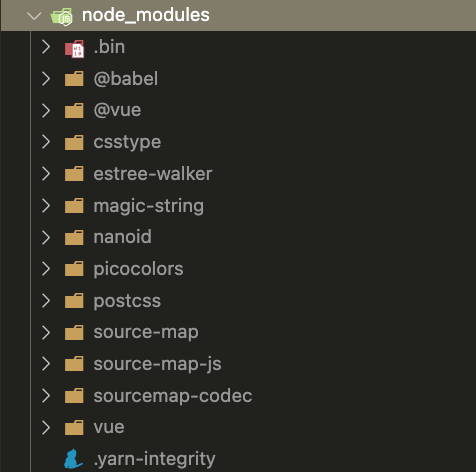
Task: Click the postcss folder icon
Action: click(74, 301)
